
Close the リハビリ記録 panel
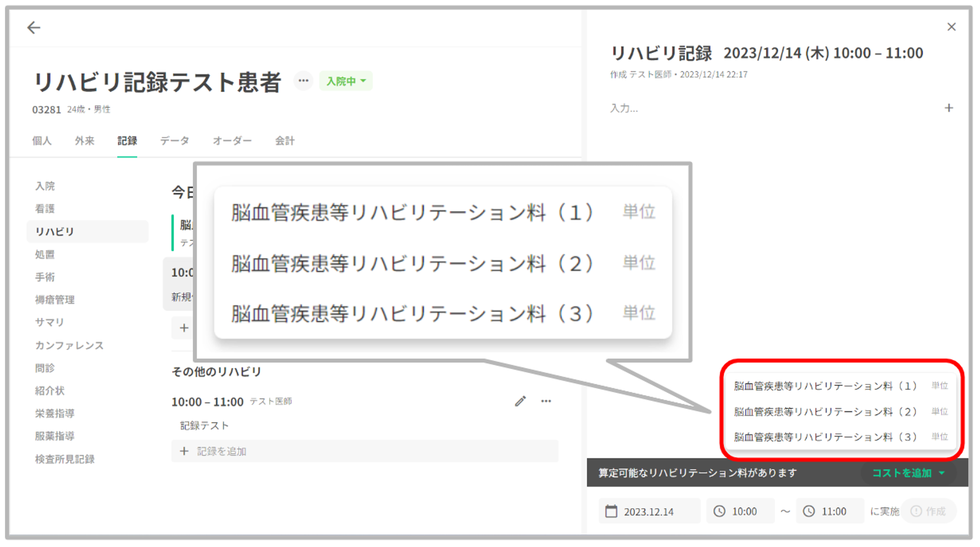point(951,27)
